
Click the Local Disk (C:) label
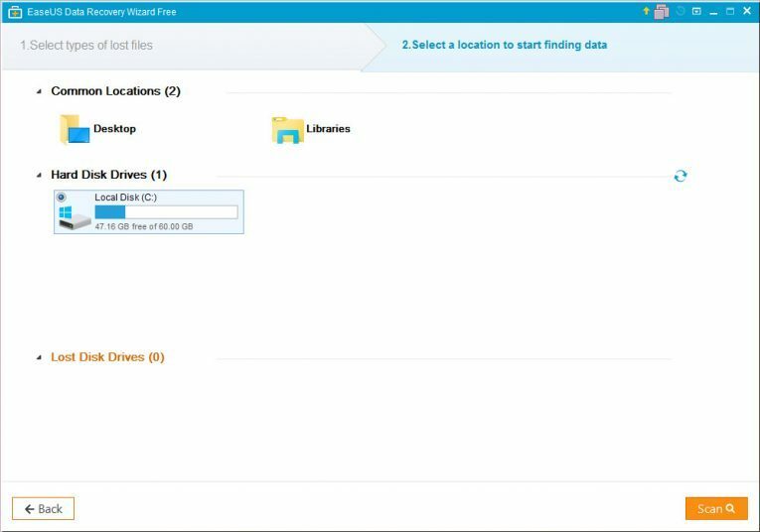[x=125, y=198]
